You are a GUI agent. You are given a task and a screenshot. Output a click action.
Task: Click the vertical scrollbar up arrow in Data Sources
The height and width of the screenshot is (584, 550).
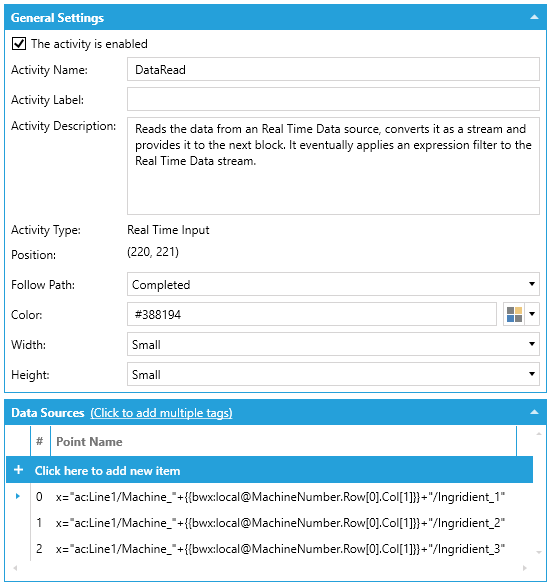point(538,434)
